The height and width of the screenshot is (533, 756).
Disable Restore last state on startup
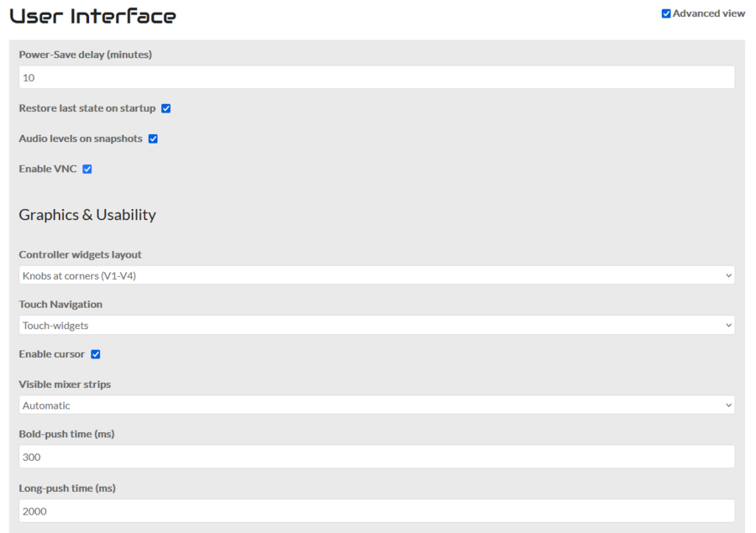pos(166,108)
